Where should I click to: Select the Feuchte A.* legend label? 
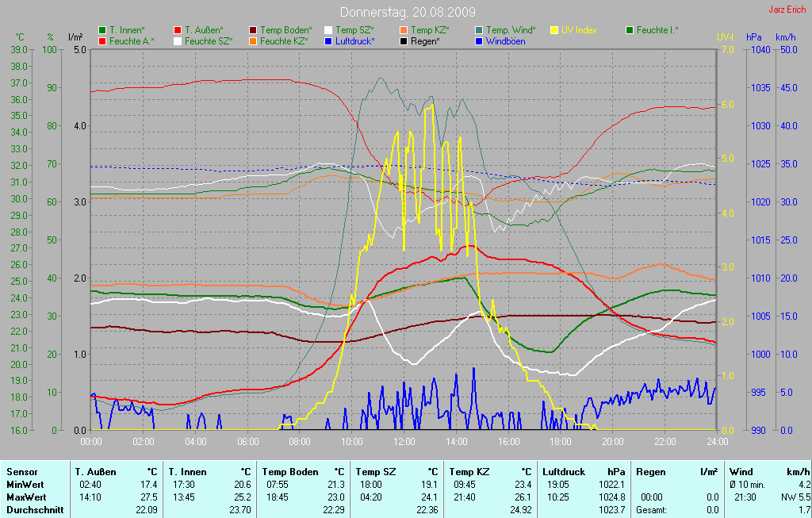point(132,40)
